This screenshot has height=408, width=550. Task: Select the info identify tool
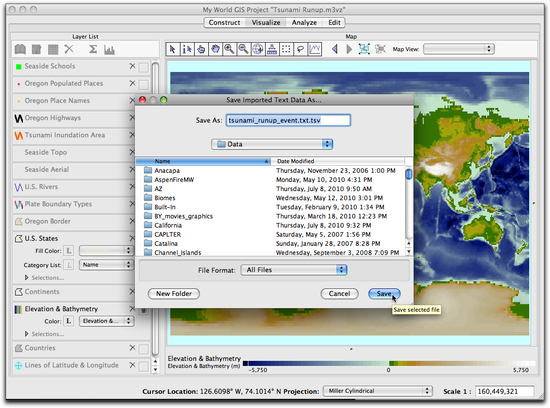pos(187,49)
